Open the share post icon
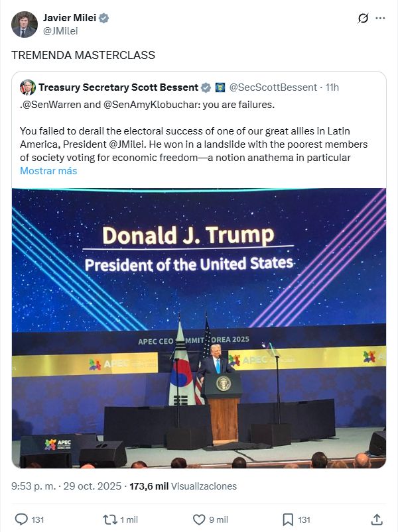 coord(377,519)
